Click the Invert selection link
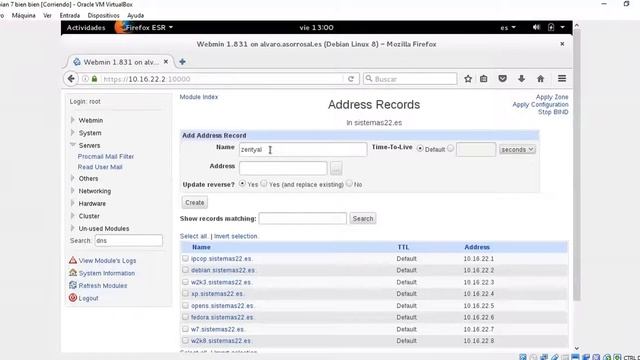 [236, 236]
